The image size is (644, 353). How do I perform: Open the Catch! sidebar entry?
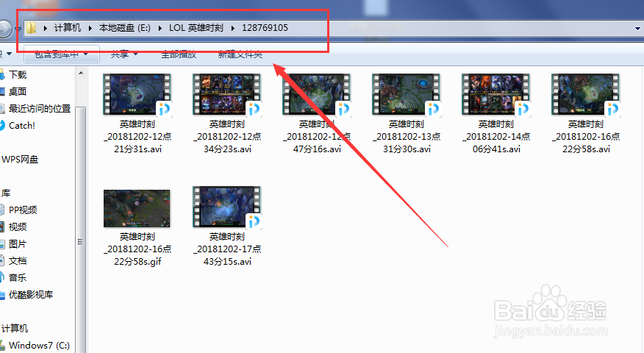tap(22, 125)
